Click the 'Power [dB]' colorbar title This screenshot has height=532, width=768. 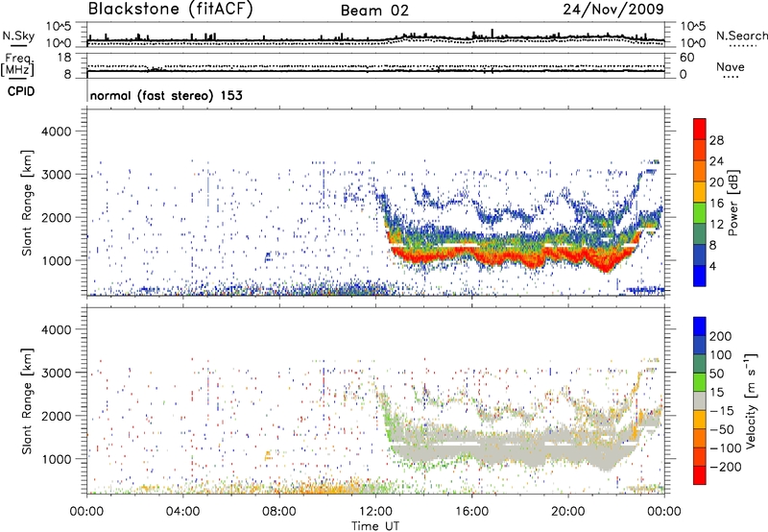pyautogui.click(x=732, y=203)
